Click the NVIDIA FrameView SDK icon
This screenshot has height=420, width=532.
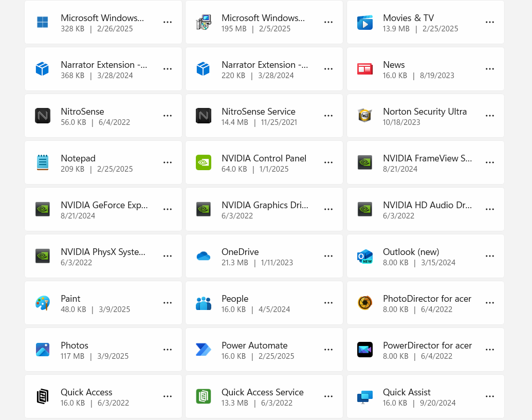coord(365,162)
